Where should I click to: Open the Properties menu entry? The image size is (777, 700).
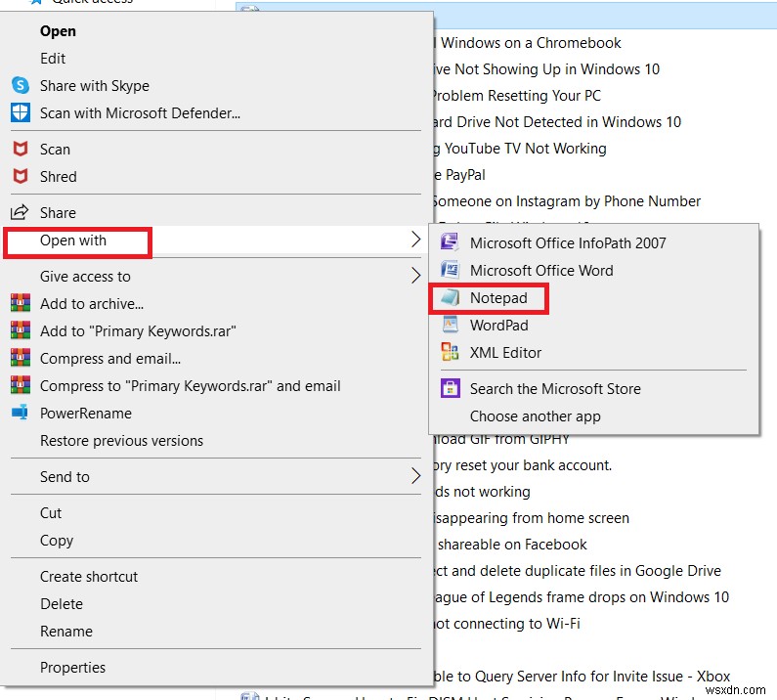[72, 668]
